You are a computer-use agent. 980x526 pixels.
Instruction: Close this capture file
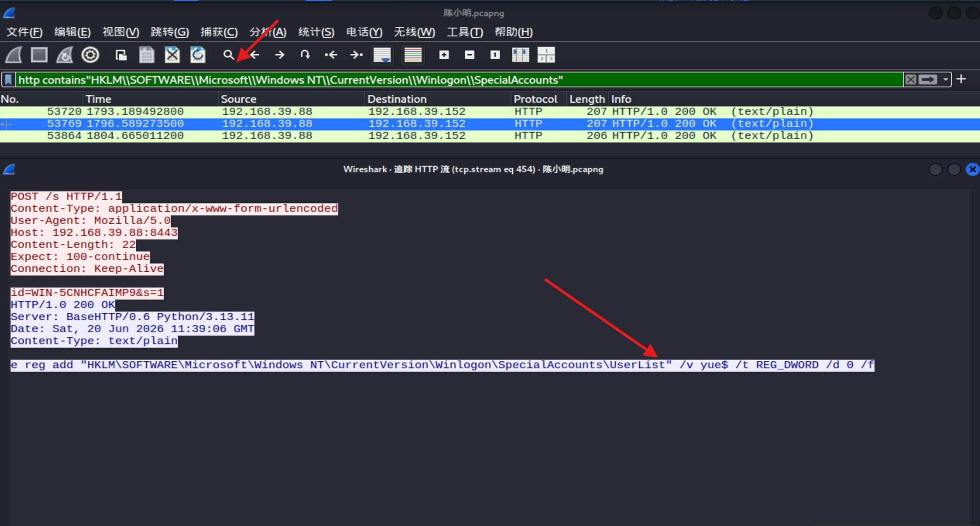[172, 55]
